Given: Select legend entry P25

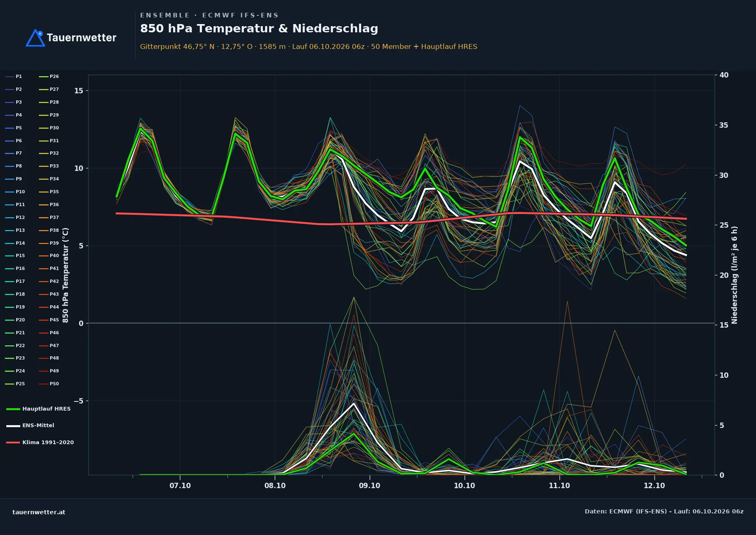Looking at the screenshot, I should pos(15,384).
